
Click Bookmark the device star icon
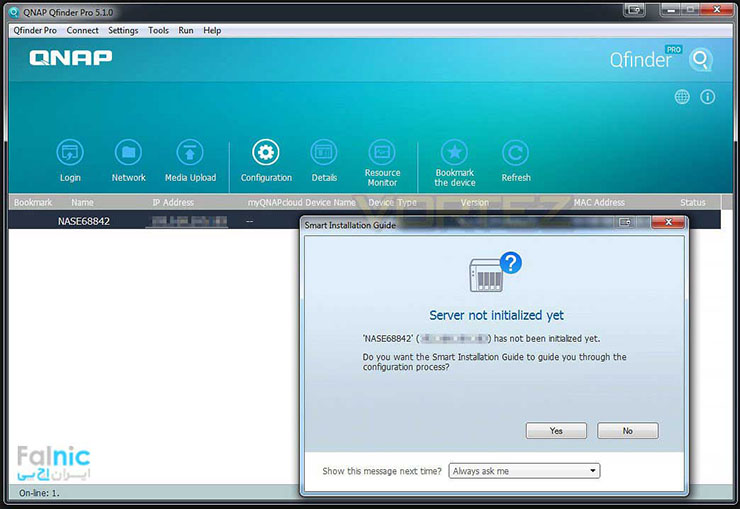(455, 152)
